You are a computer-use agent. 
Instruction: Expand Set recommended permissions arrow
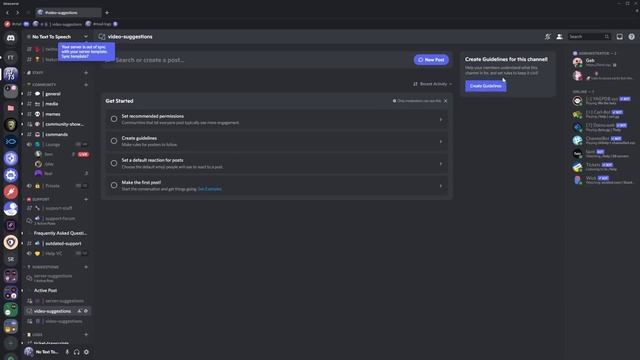[x=441, y=120]
